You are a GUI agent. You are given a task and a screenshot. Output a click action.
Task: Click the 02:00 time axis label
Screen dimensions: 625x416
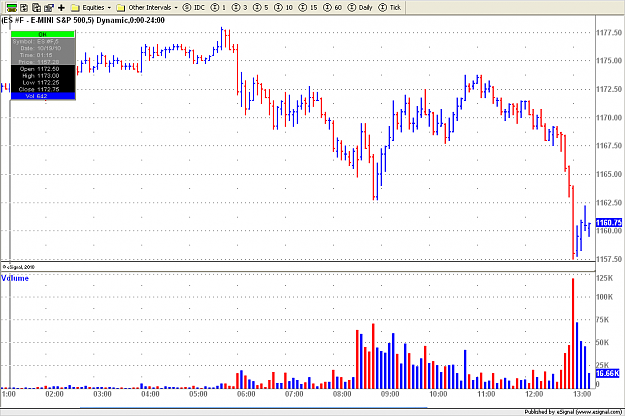[55, 394]
